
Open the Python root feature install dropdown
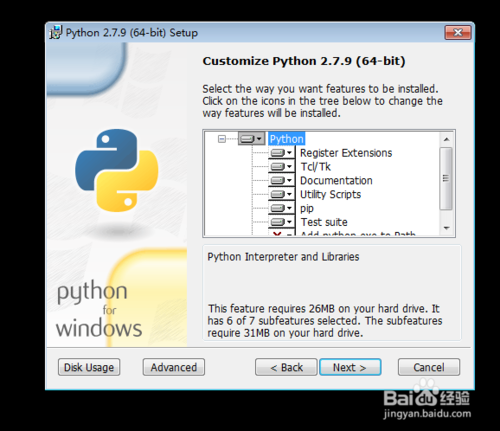252,139
